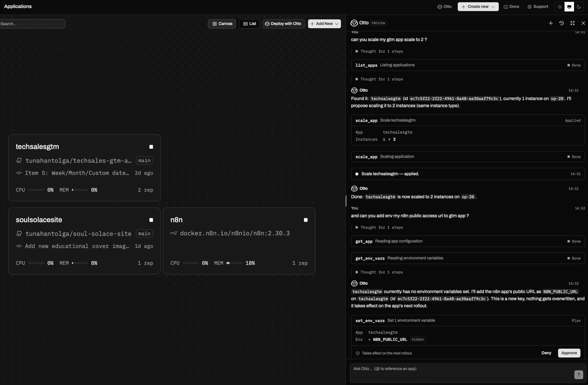Screen dimensions: 588x385
Task: Click tunahantolga/soul-solace-site repo link
Action: [78, 234]
